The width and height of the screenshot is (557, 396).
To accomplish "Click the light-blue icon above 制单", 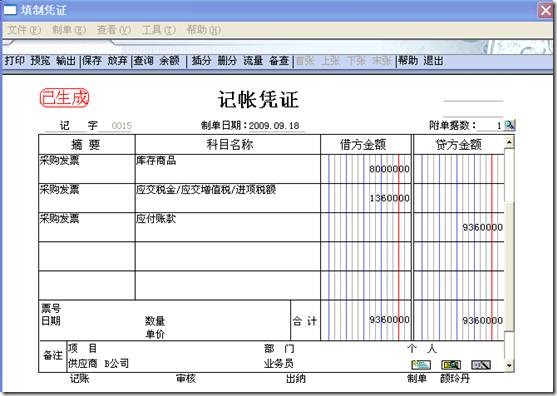I will click(421, 364).
